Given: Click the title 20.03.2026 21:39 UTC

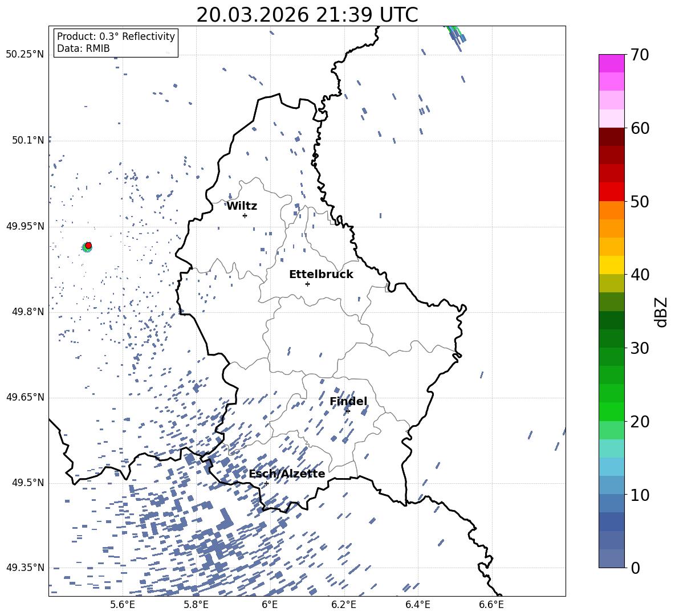Looking at the screenshot, I should click(x=307, y=15).
